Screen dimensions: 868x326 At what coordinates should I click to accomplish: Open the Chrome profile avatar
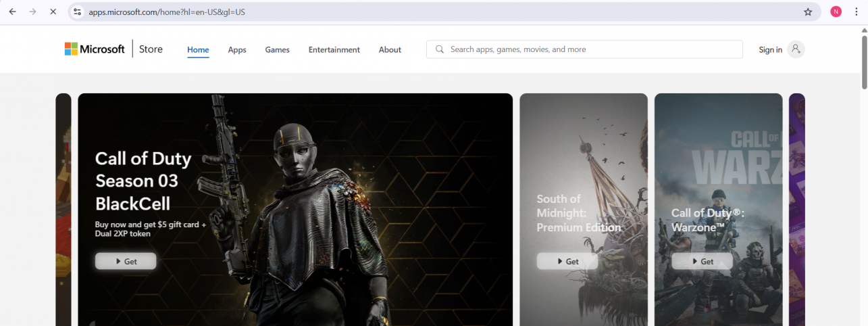836,11
